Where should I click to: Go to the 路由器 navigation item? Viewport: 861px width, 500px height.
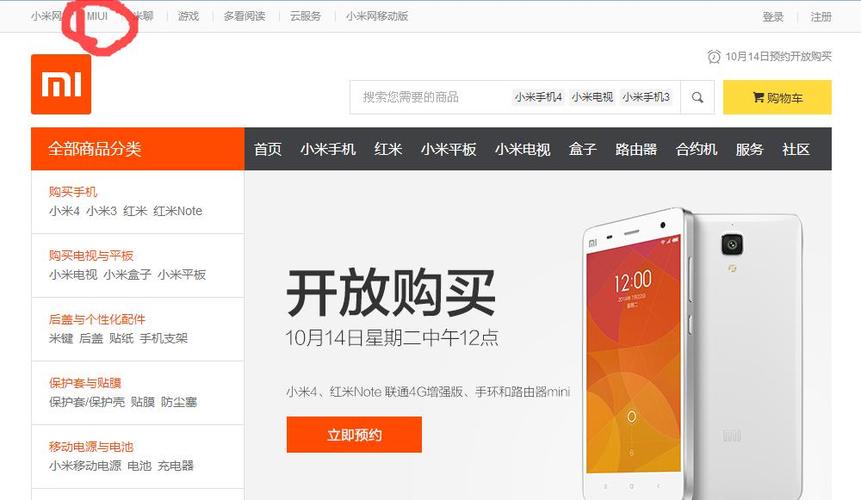point(636,149)
